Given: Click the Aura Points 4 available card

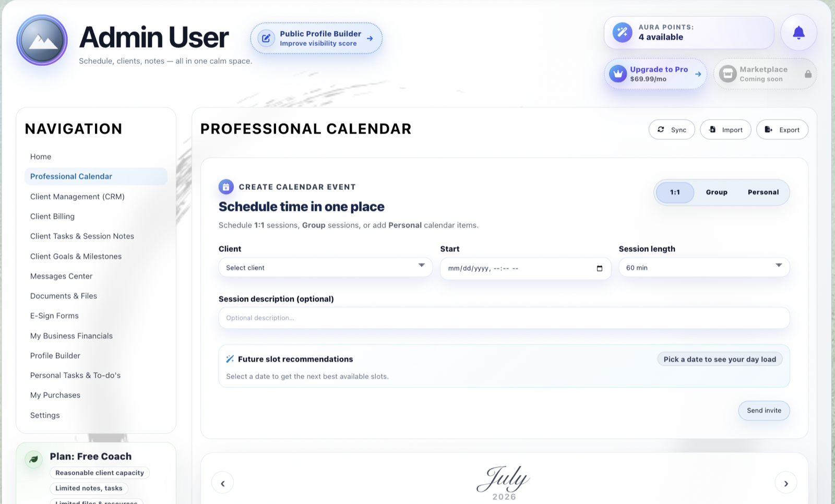Looking at the screenshot, I should point(689,32).
